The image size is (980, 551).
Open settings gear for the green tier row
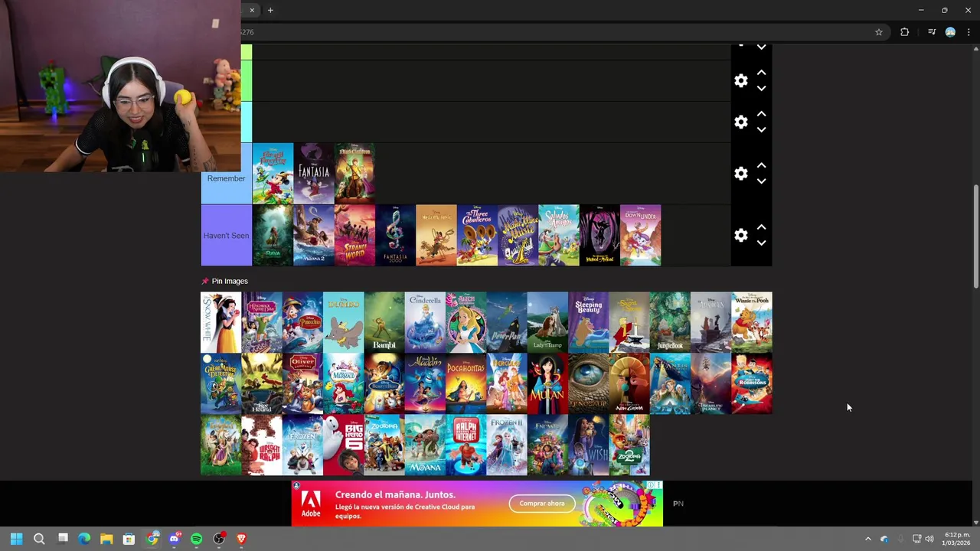point(741,80)
